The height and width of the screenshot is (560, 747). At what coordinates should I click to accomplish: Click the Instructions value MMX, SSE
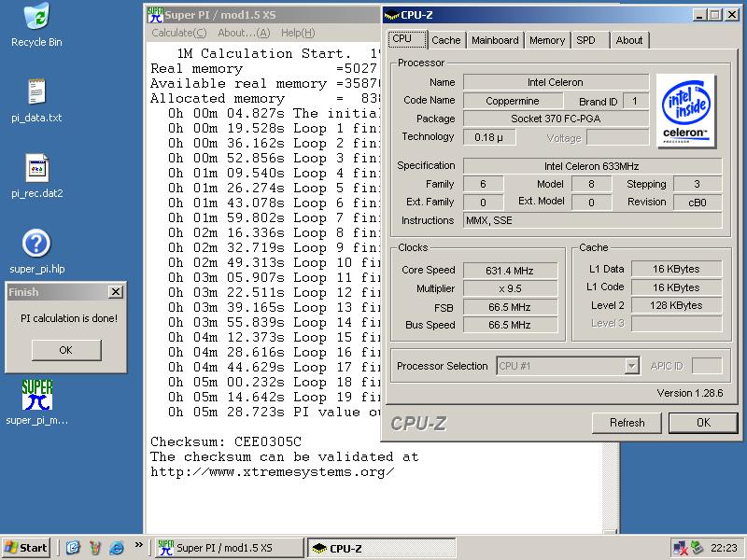point(592,220)
